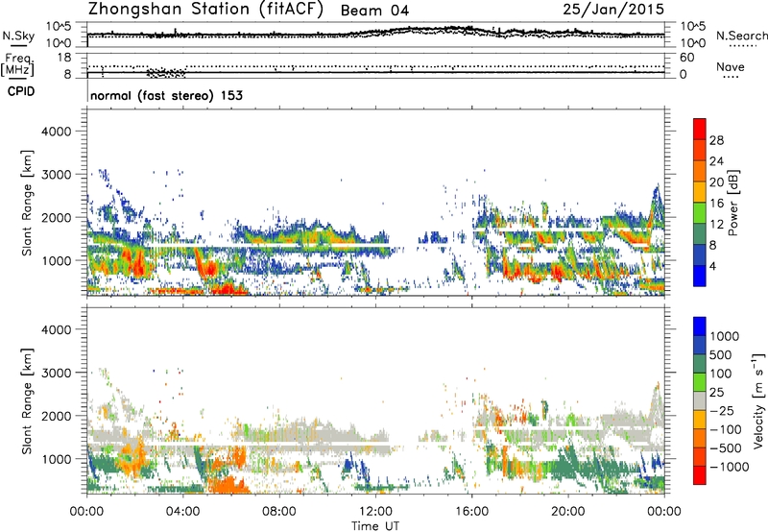
Task: Pick the light green 12–16 dB Power segment
Action: click(700, 212)
